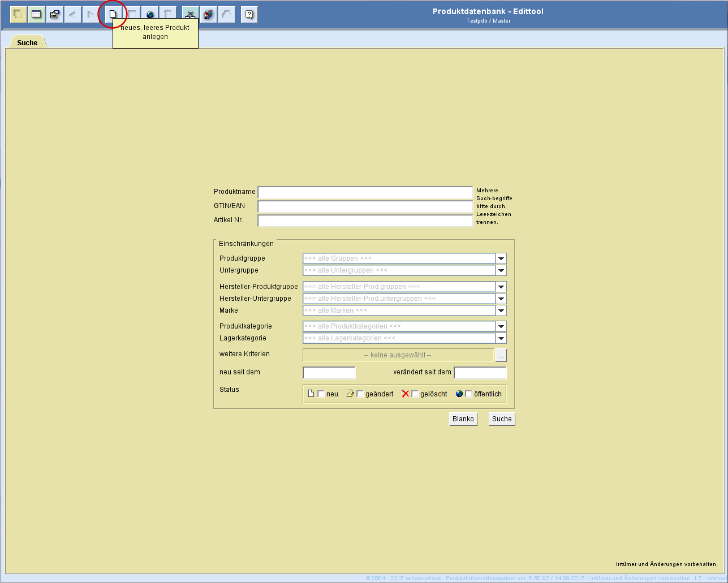The height and width of the screenshot is (583, 728).
Task: Open the table list view icon
Action: [x=37, y=14]
